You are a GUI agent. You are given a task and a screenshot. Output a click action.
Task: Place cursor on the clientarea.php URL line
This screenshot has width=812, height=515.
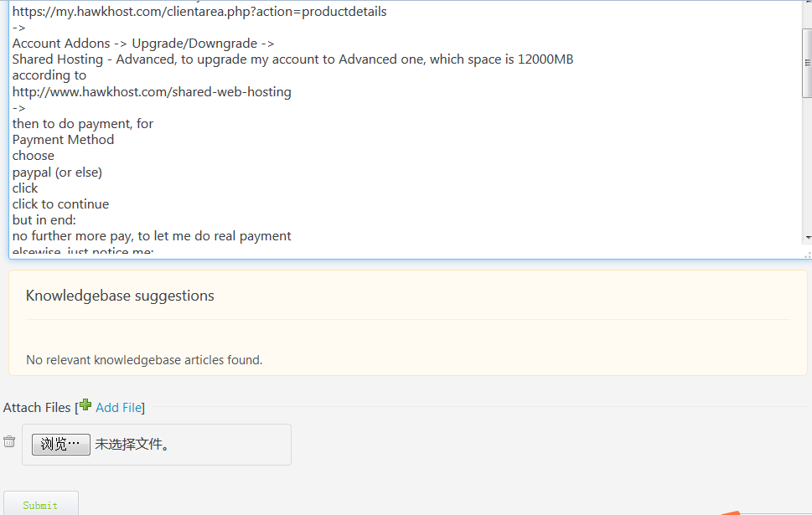click(x=199, y=12)
